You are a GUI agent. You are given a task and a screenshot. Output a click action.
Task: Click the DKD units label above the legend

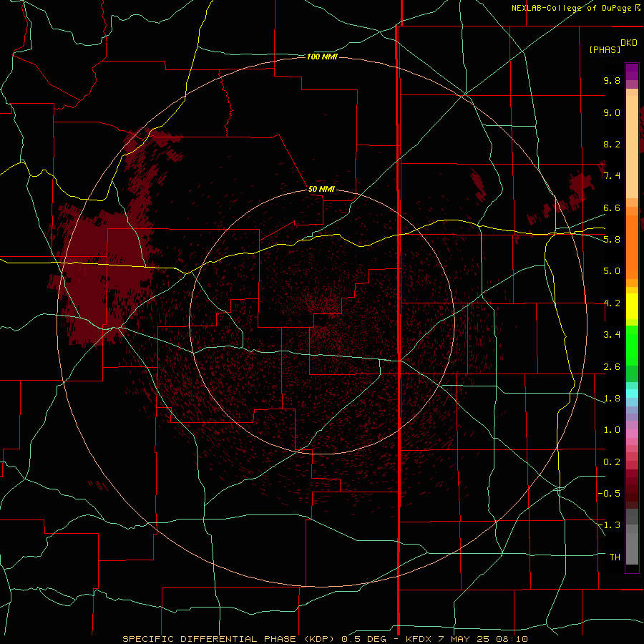click(x=629, y=43)
